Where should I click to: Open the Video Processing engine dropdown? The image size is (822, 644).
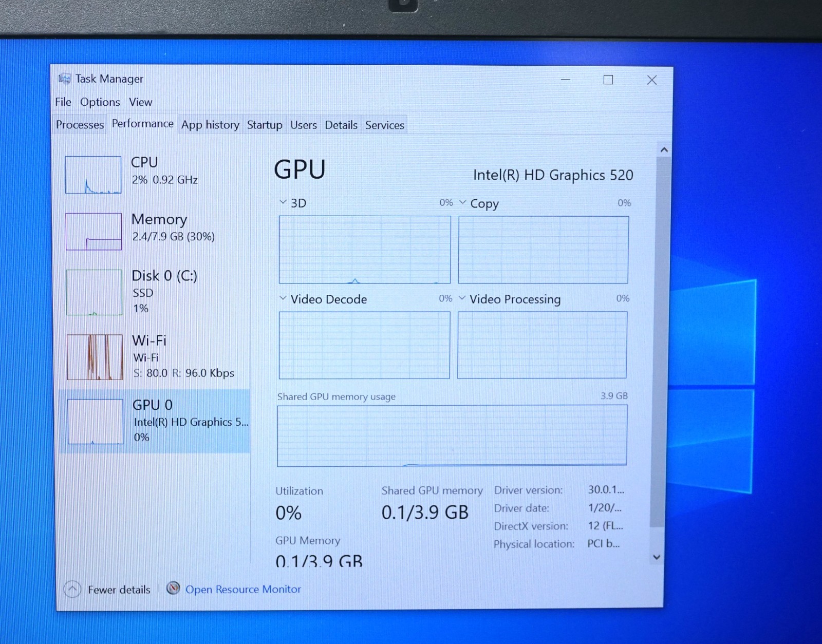point(462,298)
